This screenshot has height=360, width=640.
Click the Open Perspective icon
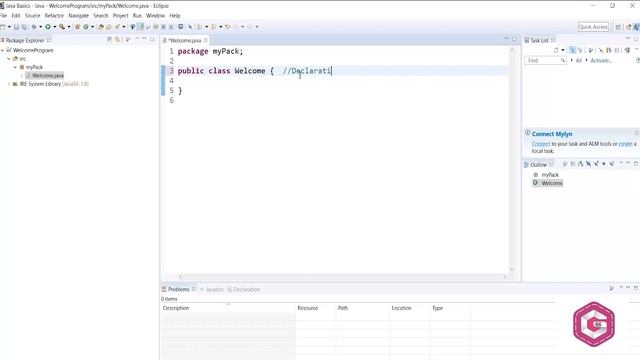tap(618, 27)
